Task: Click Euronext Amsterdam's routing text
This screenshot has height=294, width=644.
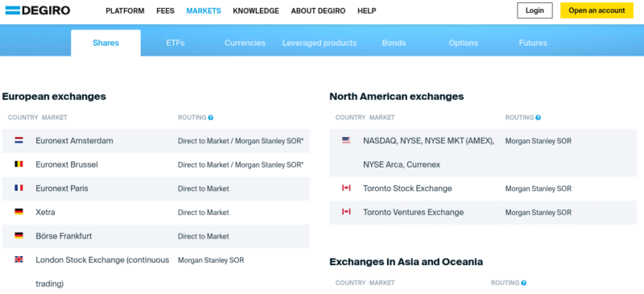Action: [241, 141]
